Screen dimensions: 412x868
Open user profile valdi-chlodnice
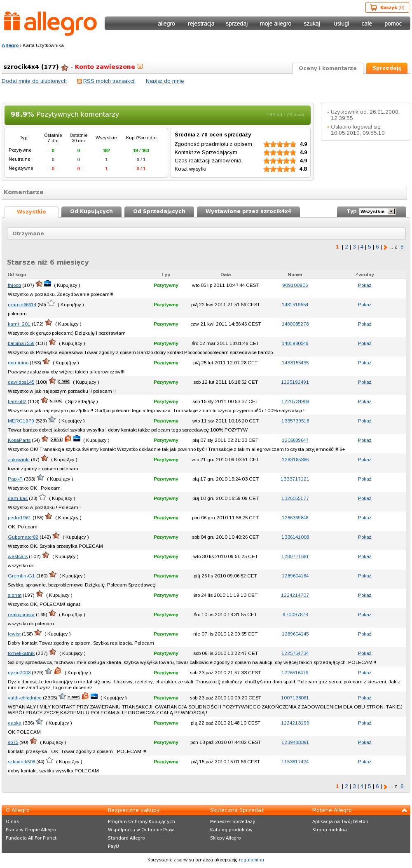[x=25, y=698]
